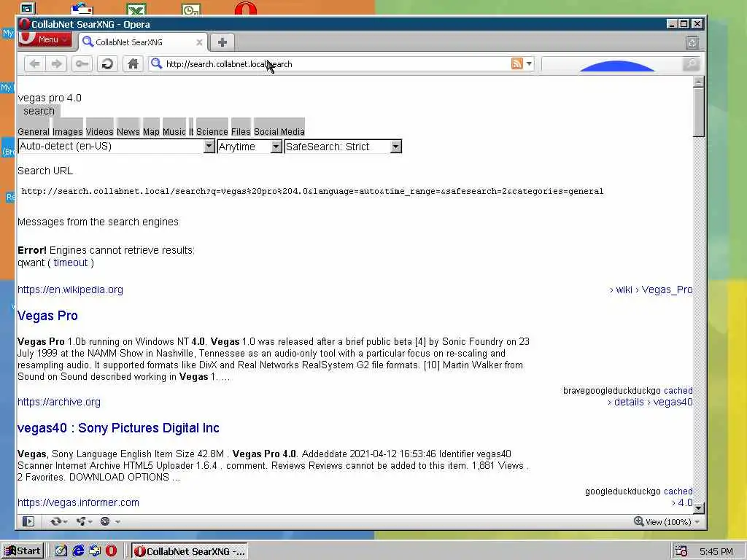Click scrollbar up arrow on page
747x560 pixels.
(x=698, y=82)
